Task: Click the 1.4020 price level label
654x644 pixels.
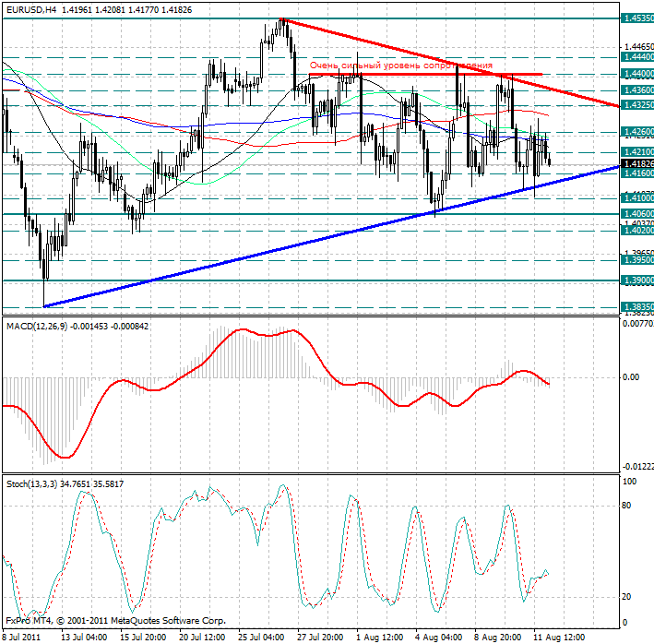Action: point(637,231)
